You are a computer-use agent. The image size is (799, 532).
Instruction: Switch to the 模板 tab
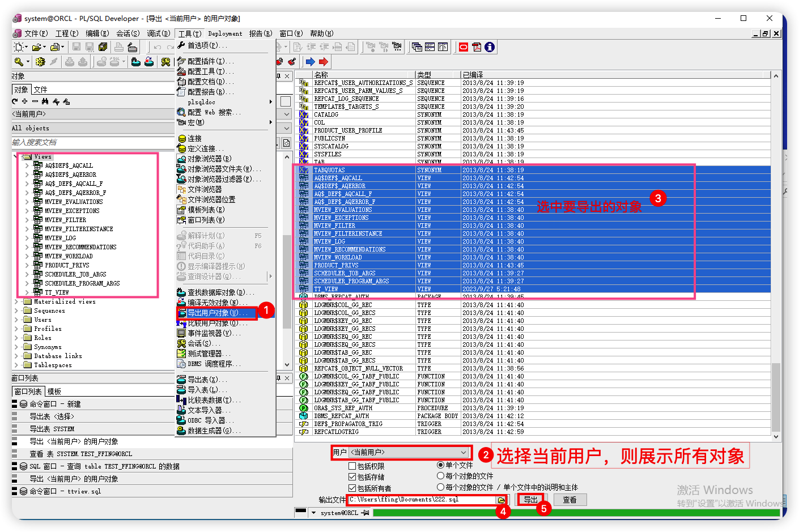point(54,391)
